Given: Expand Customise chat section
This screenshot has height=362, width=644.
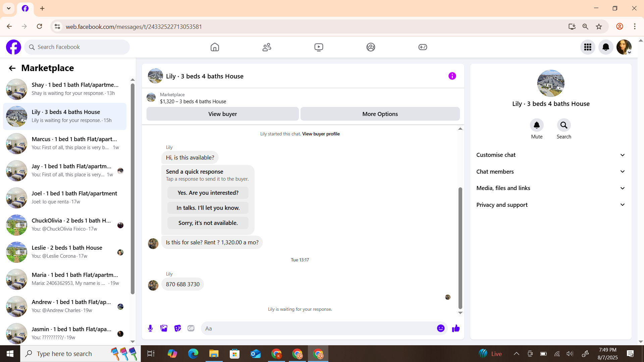Looking at the screenshot, I should (x=551, y=155).
